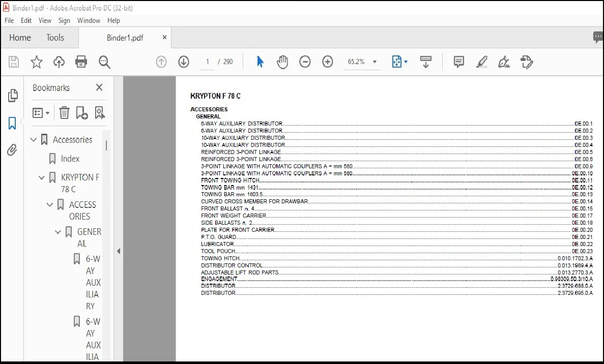Collapse the ACCESSORIES sub-bookmark
The height and width of the screenshot is (364, 604).
click(x=50, y=205)
